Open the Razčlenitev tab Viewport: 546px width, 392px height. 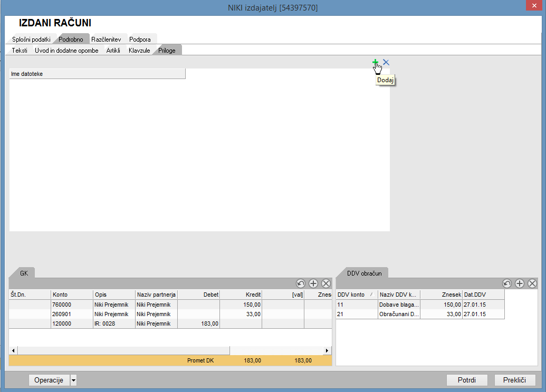106,40
